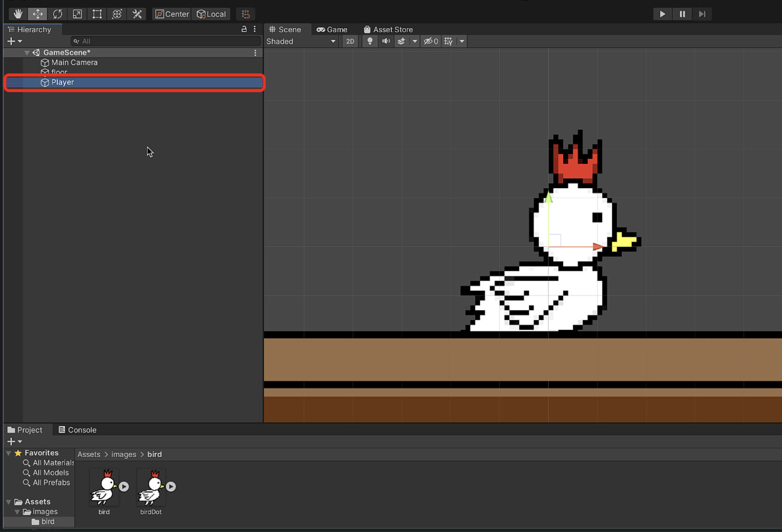Toggle scene lighting
782x532 pixels.
point(370,41)
